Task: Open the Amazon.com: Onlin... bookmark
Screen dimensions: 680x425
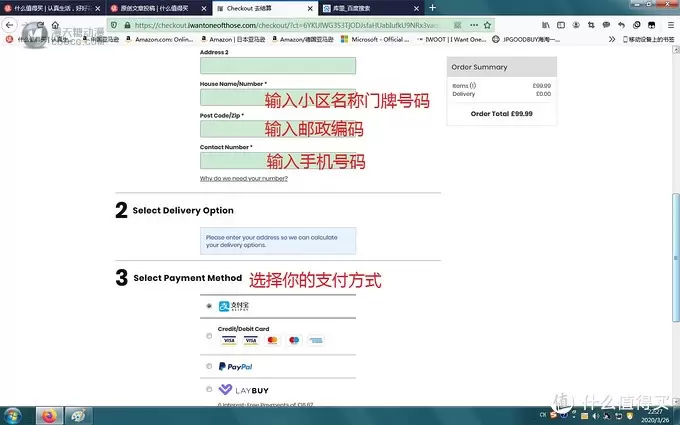Action: [x=160, y=39]
